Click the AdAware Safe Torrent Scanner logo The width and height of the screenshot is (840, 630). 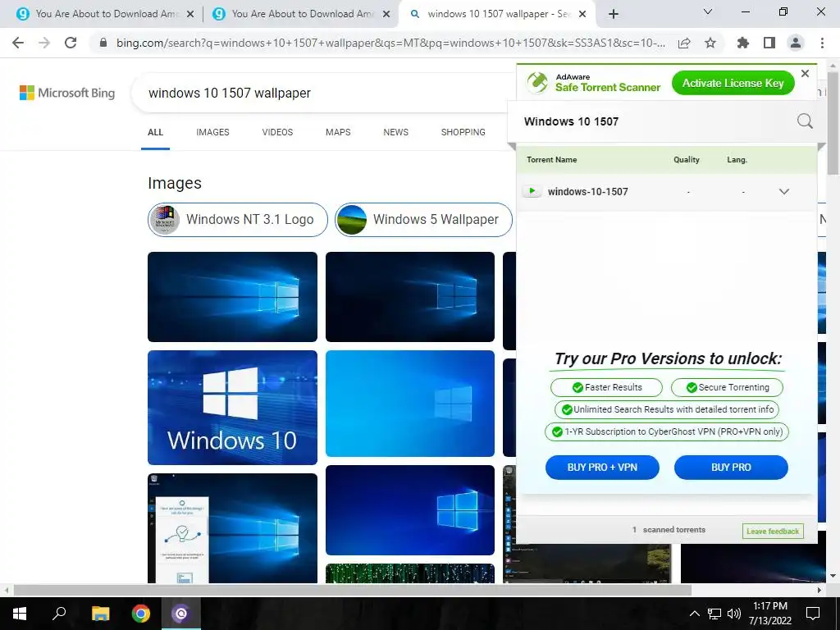point(593,83)
